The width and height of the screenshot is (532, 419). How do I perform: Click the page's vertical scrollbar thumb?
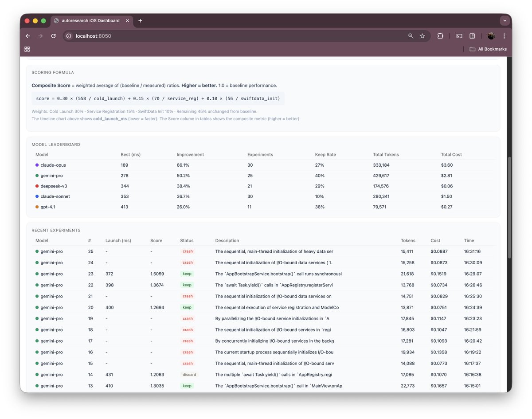[509, 208]
